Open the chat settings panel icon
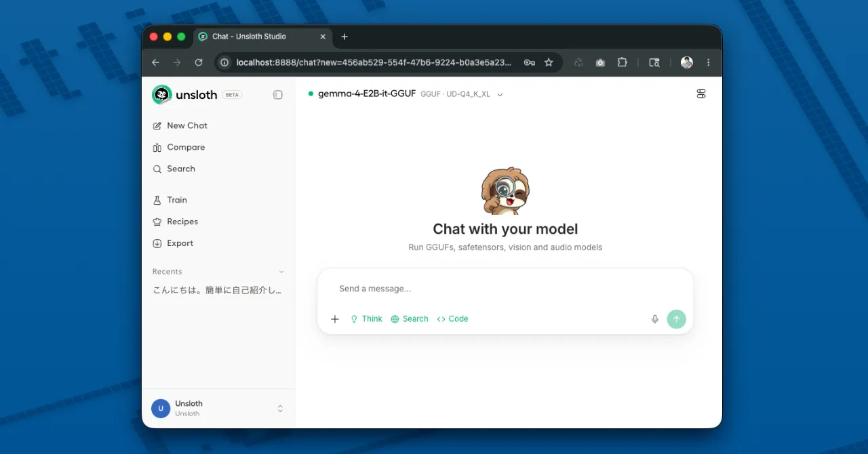The image size is (868, 454). pyautogui.click(x=701, y=94)
